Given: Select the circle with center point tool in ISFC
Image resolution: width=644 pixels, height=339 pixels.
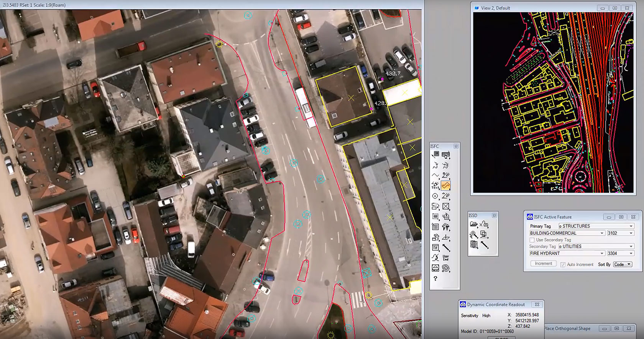Looking at the screenshot, I should 435,196.
